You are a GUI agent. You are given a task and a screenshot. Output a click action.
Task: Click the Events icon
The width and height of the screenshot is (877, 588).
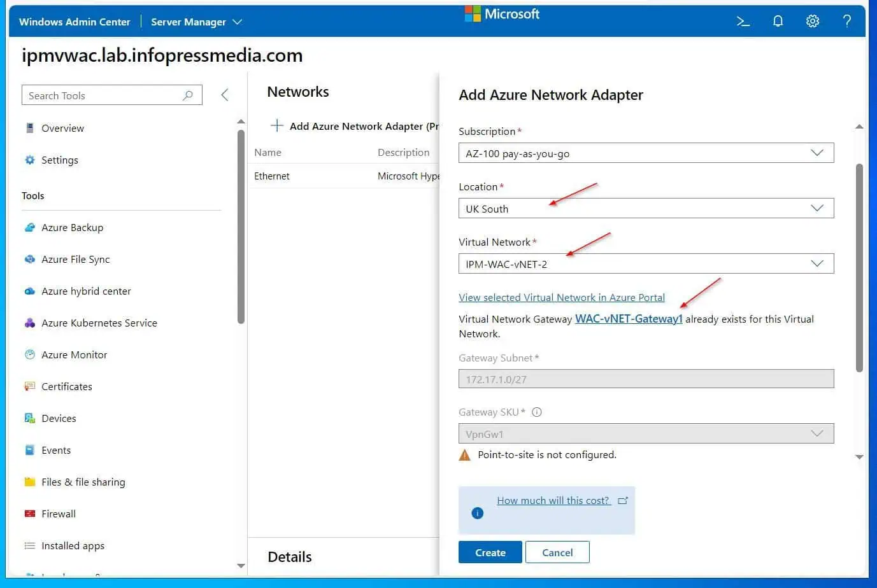(29, 450)
